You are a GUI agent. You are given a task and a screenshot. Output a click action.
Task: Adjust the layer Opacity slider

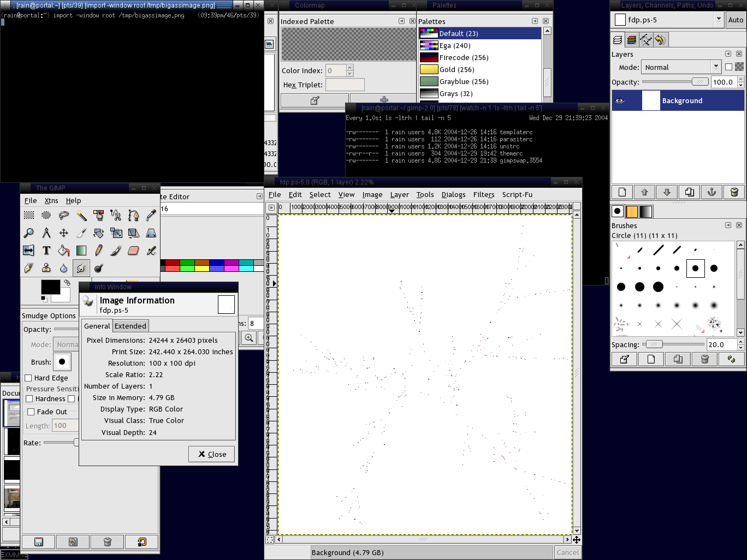[x=675, y=82]
